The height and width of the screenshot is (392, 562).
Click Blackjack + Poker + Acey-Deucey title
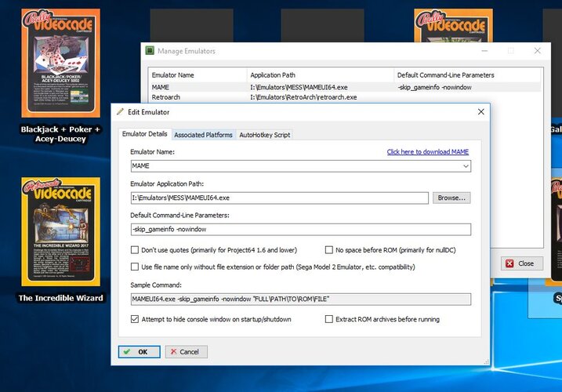[x=60, y=134]
